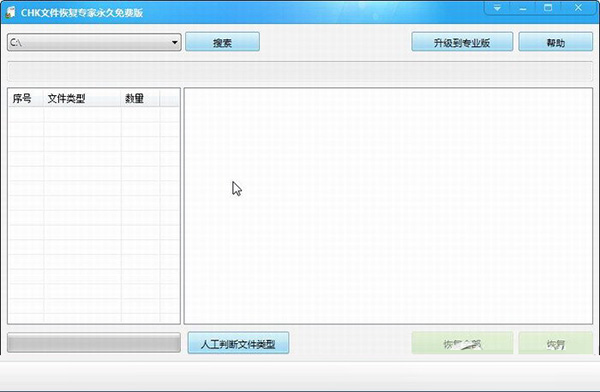Click the 人工判断文件类型 button
Screen dimensions: 600x392
click(x=238, y=343)
